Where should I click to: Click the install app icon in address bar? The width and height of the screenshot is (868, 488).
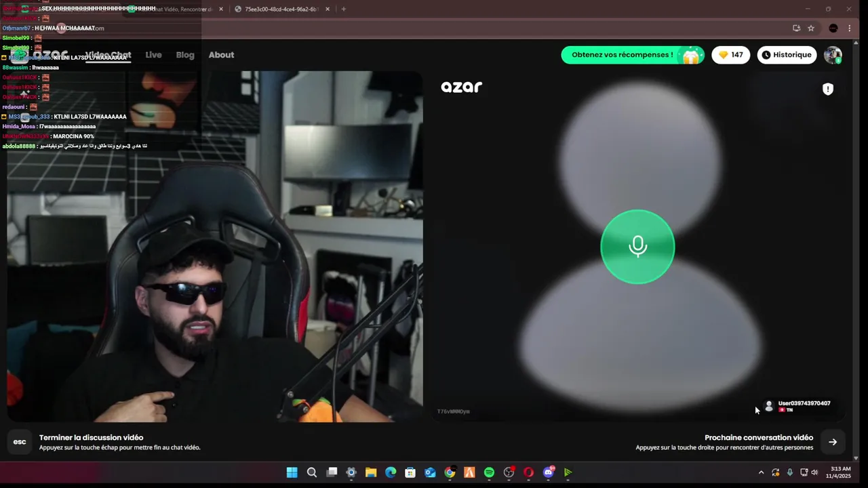point(796,28)
